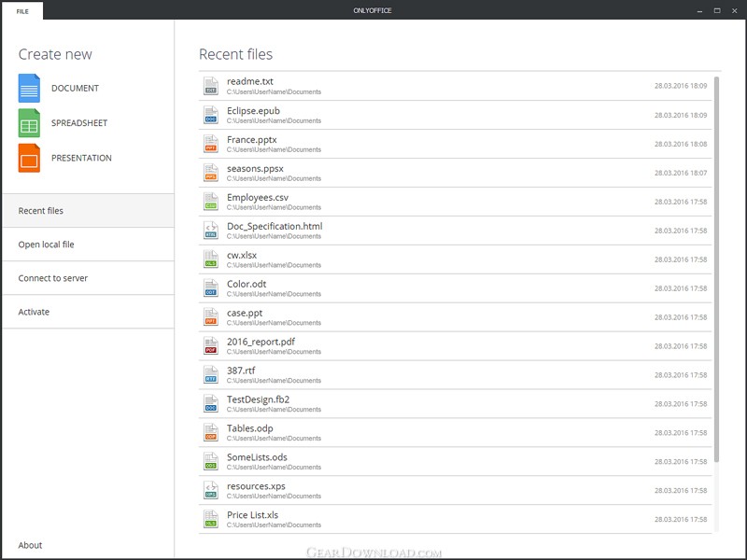Click the file icon beside seasons.ppsx
Viewport: 747px width, 560px height.
[211, 173]
